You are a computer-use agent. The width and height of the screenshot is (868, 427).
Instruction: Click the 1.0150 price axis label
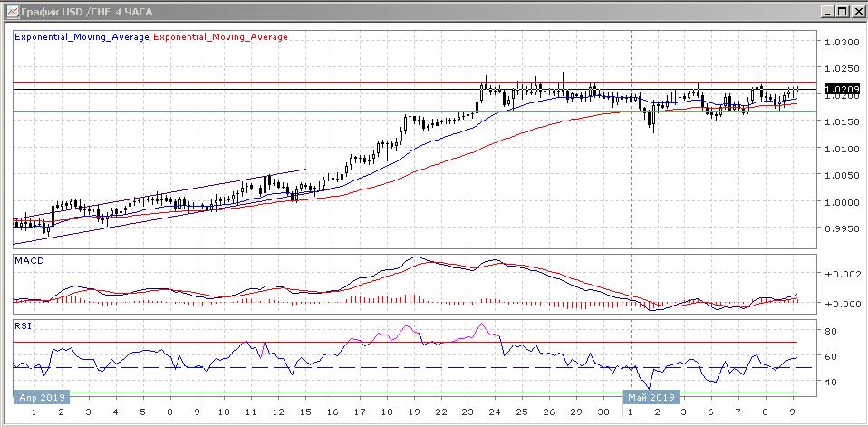(842, 121)
